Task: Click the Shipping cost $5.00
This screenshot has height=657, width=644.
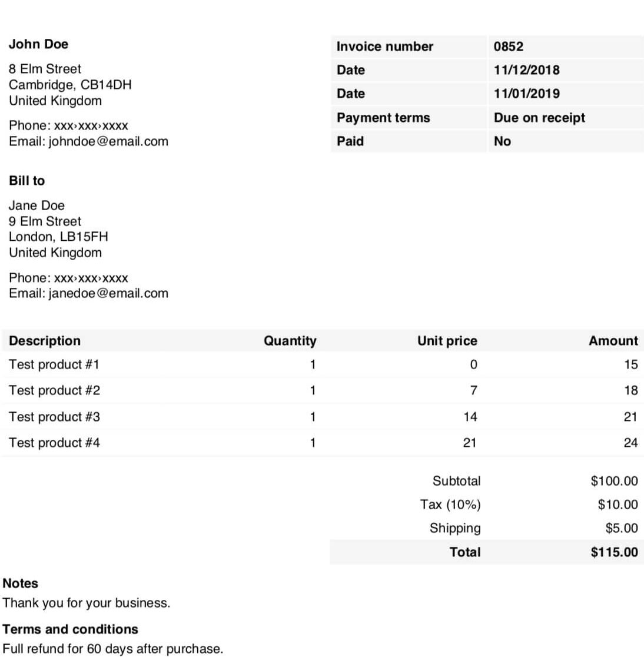Action: pos(622,528)
